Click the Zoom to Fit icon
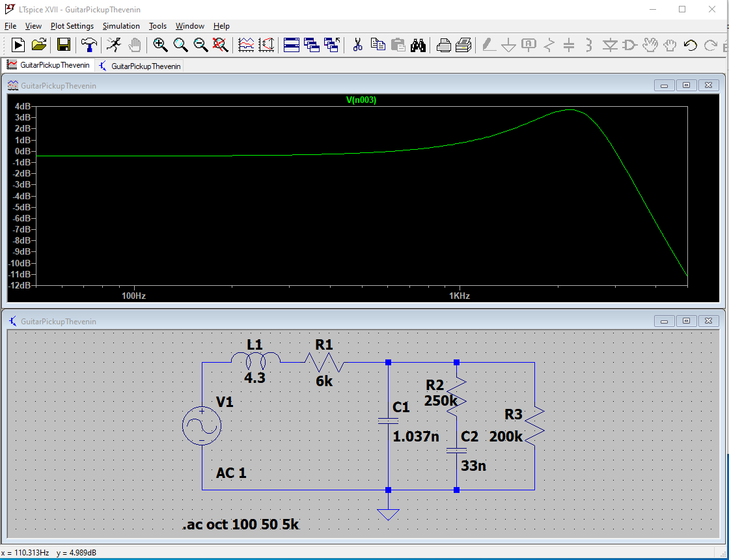Screen dimensions: 729x560 click(x=221, y=45)
